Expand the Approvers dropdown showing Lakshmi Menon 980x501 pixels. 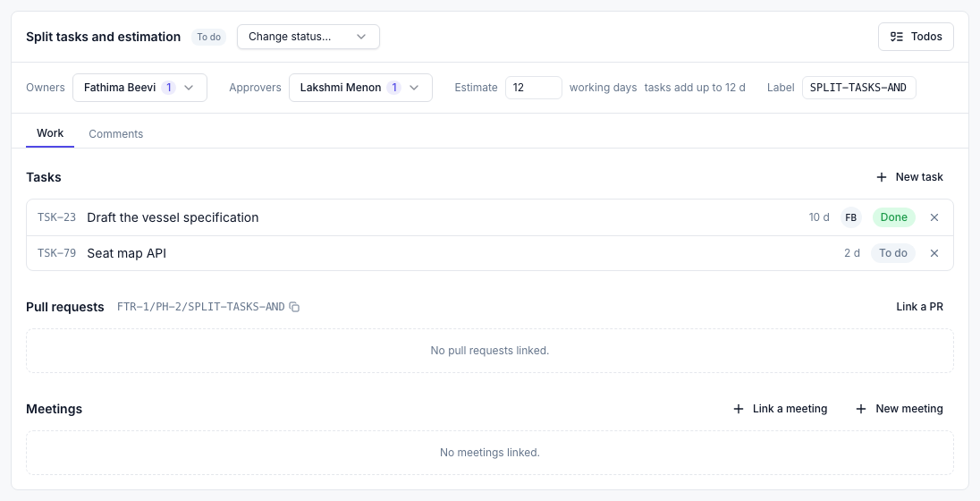click(x=360, y=88)
